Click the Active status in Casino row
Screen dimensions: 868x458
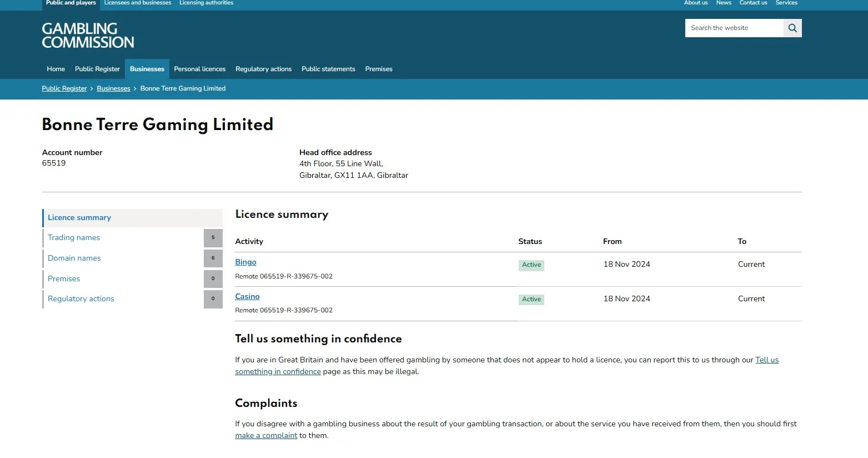tap(531, 300)
